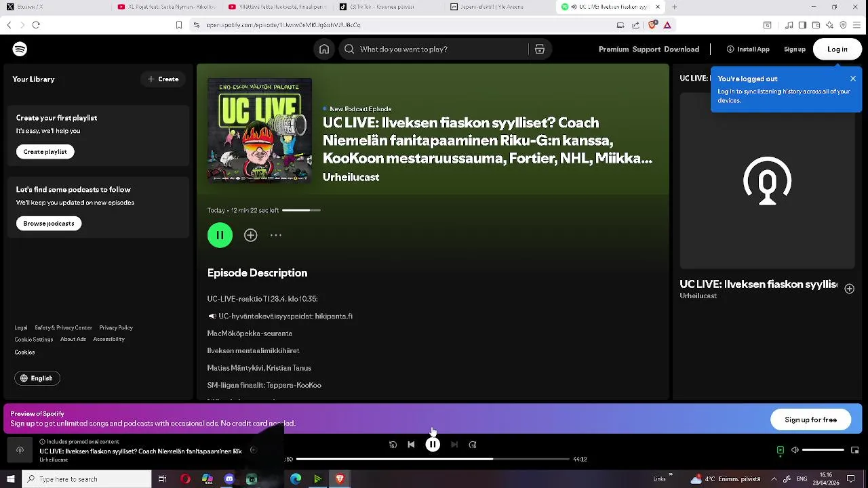Image resolution: width=868 pixels, height=488 pixels.
Task: Open About Ads link
Action: point(73,339)
